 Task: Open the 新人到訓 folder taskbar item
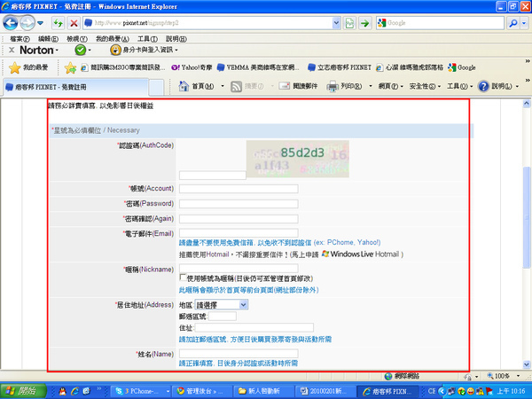pos(263,391)
